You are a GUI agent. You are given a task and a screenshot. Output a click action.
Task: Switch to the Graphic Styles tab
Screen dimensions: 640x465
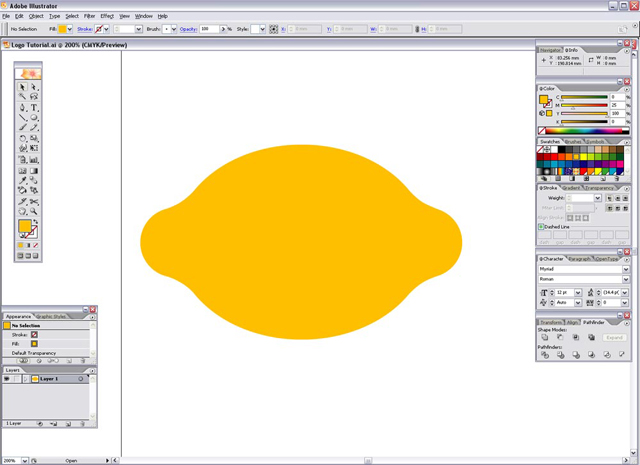[x=51, y=316]
